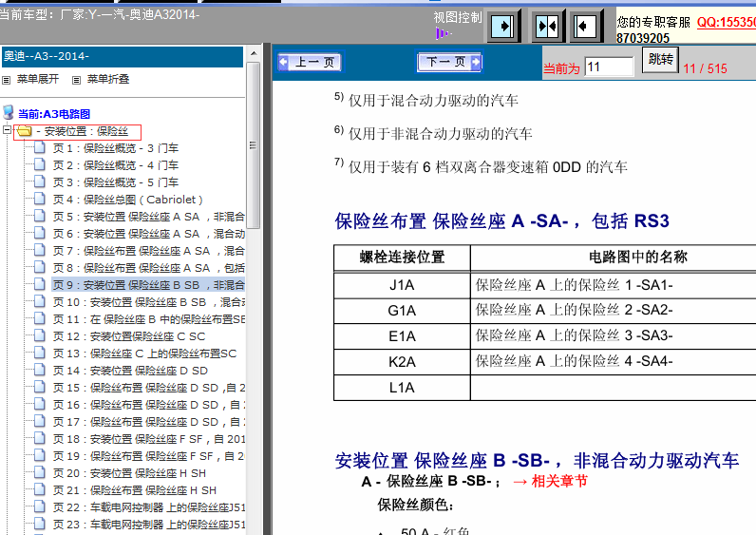Open 页 21 保险丝布置 保险丝座 H SH
This screenshot has height=535, width=756.
tap(135, 490)
